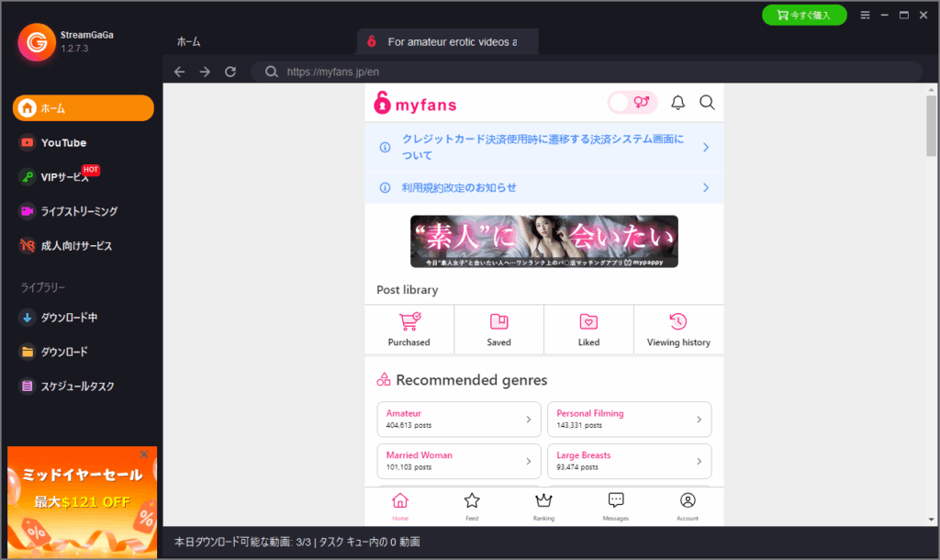Screen dimensions: 940x560
Task: Open the Married Woman genre text link
Action: 419,455
